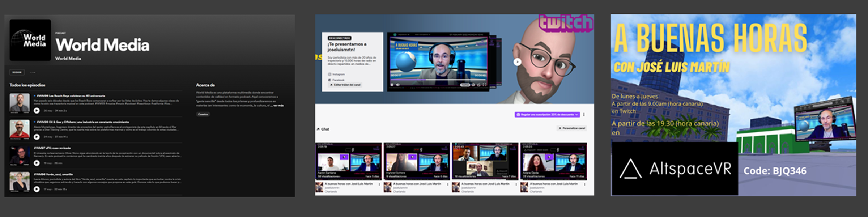Image resolution: width=868 pixels, height=217 pixels.
Task: Open the Twitch trailer settings gear
Action: point(473,85)
